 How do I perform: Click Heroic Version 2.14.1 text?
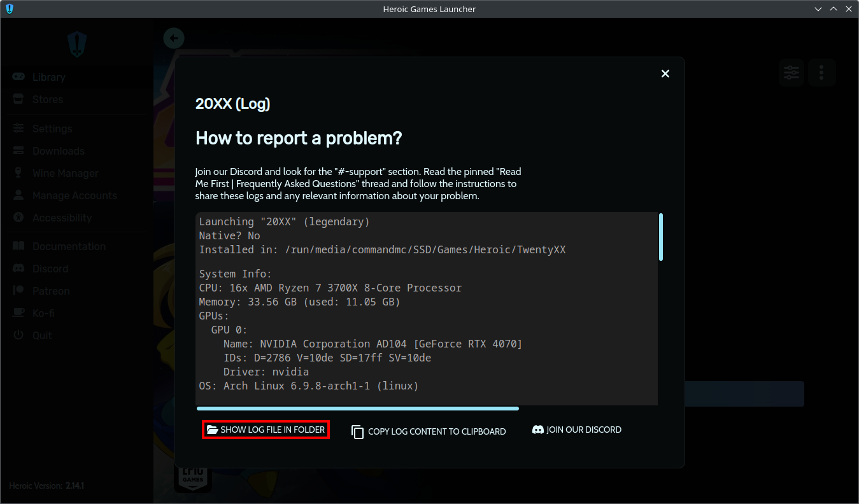[46, 486]
